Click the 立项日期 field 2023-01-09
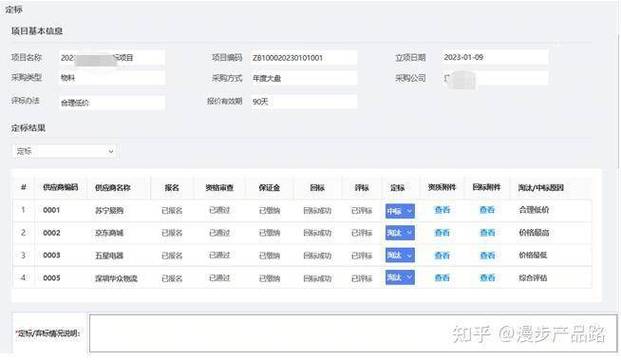 pos(495,57)
